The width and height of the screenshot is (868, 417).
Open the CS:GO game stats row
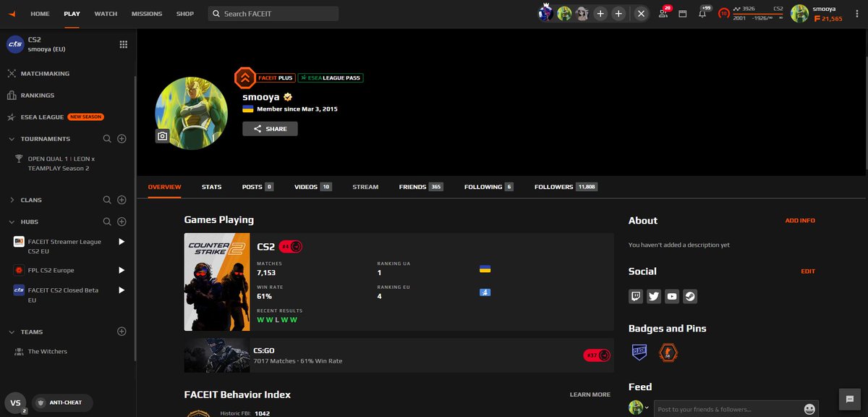pyautogui.click(x=399, y=355)
